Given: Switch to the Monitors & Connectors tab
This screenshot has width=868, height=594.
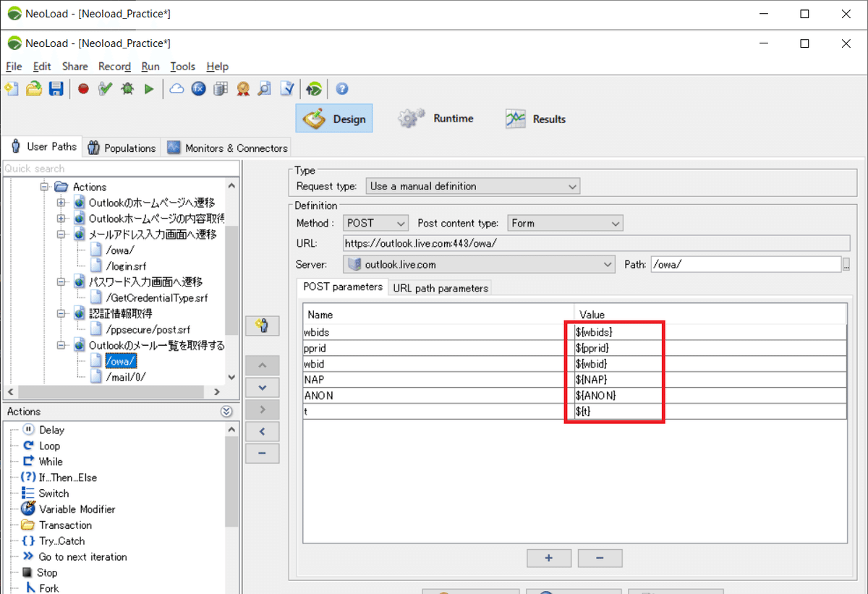Looking at the screenshot, I should click(227, 148).
